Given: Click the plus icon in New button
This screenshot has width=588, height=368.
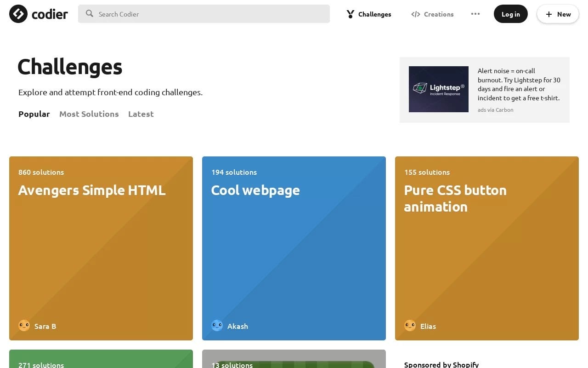Looking at the screenshot, I should [x=548, y=14].
